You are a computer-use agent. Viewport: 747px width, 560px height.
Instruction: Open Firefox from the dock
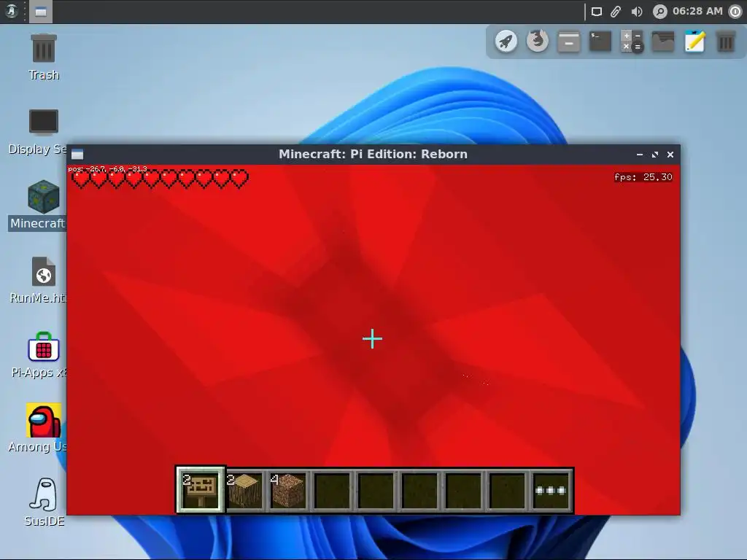(x=538, y=41)
